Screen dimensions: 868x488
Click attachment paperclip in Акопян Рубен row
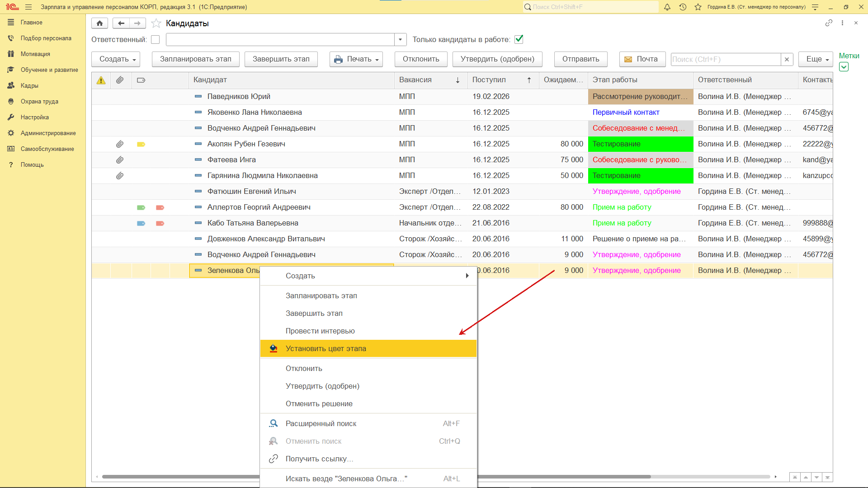pos(120,144)
